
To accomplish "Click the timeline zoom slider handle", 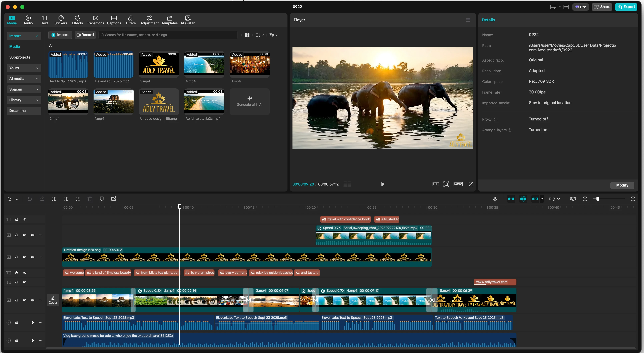I will [597, 199].
